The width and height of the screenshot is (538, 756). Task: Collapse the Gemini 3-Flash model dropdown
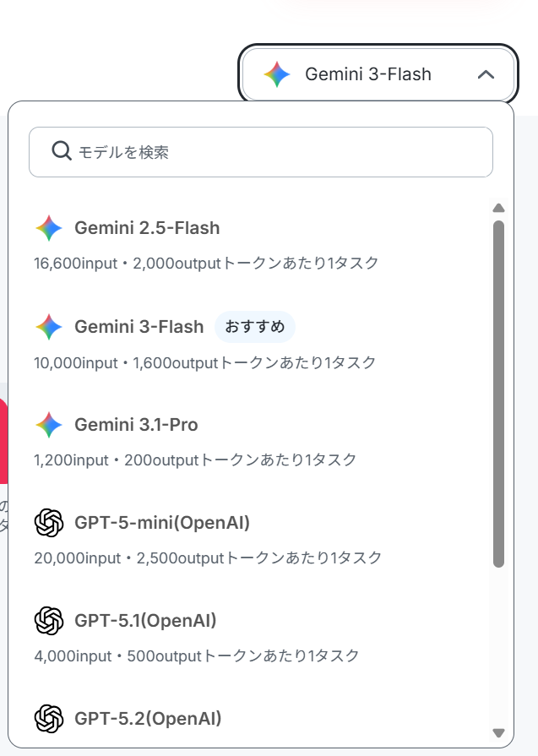pos(378,74)
